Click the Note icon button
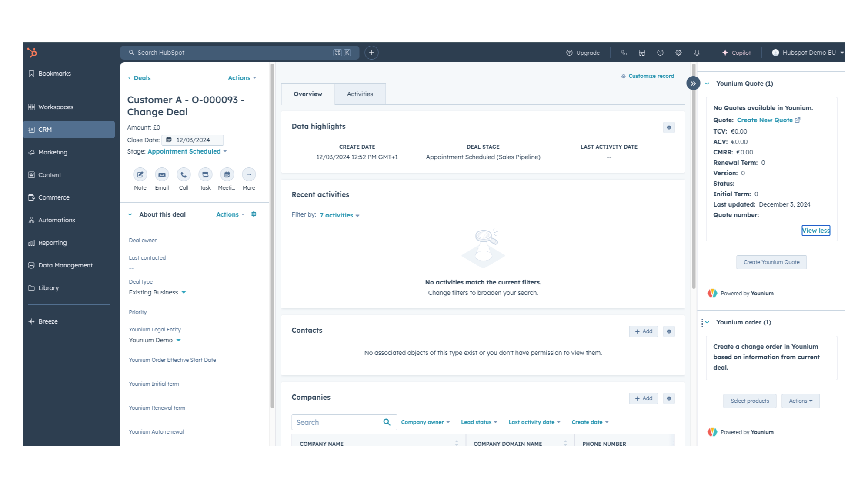 coord(140,175)
